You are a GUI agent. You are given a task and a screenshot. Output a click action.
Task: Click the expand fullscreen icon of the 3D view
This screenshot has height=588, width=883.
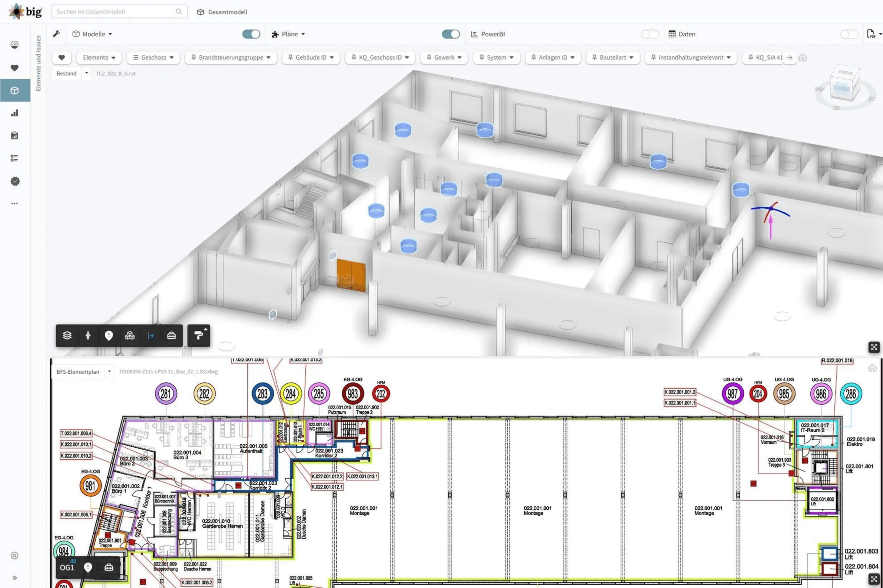click(x=874, y=347)
